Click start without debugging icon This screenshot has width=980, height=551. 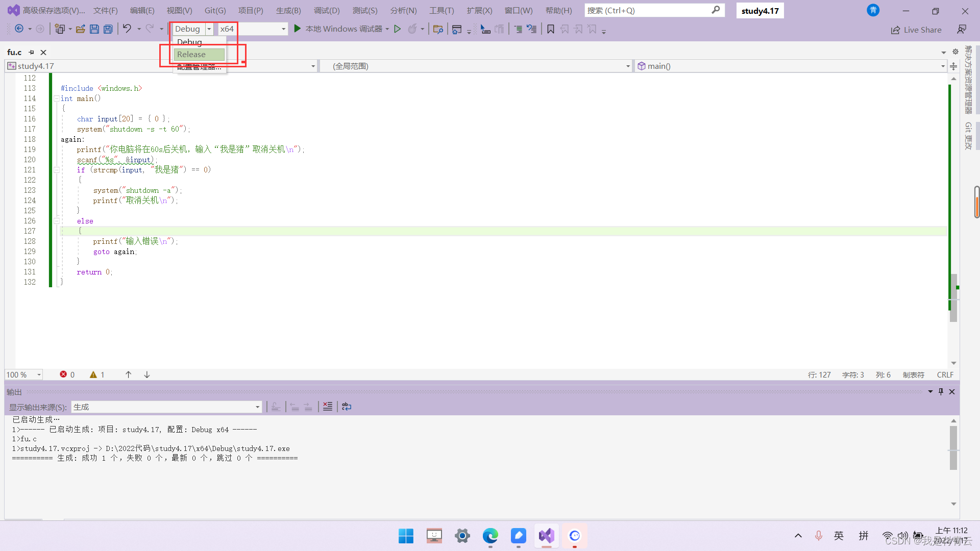[x=398, y=29]
